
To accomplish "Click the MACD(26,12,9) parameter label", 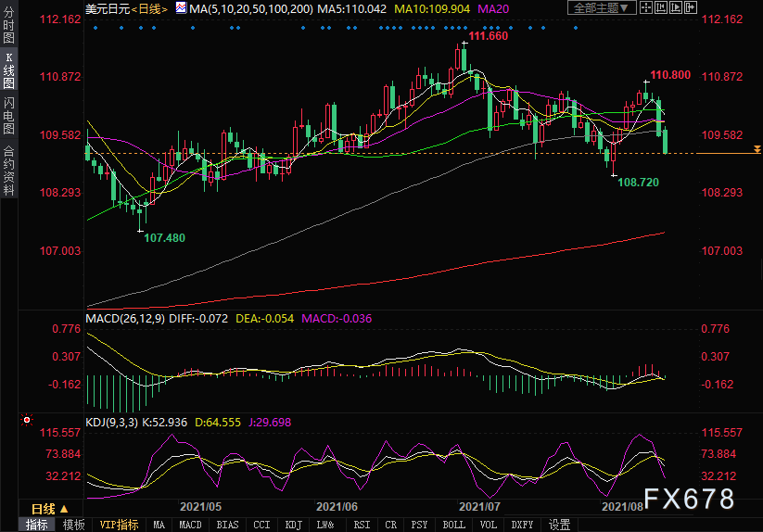I will 125,319.
